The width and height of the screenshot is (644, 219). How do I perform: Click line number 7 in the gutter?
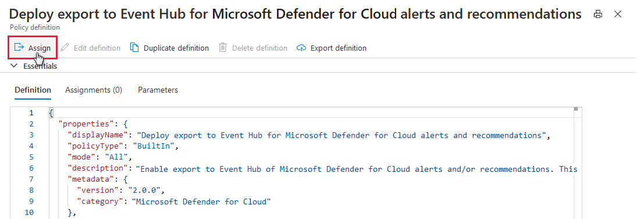31,179
